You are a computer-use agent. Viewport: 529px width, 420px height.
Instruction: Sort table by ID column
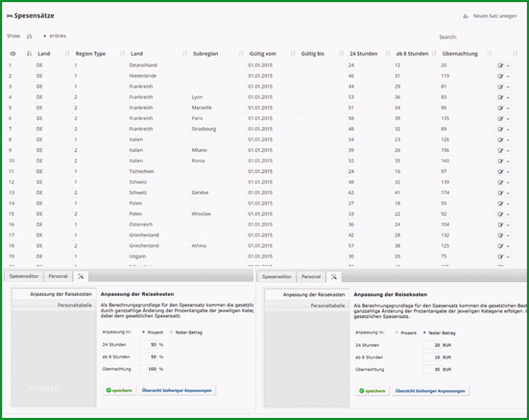pyautogui.click(x=21, y=54)
